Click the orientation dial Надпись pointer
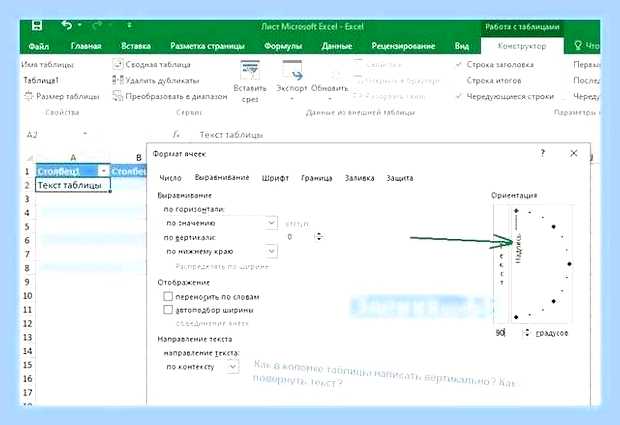 (x=518, y=248)
